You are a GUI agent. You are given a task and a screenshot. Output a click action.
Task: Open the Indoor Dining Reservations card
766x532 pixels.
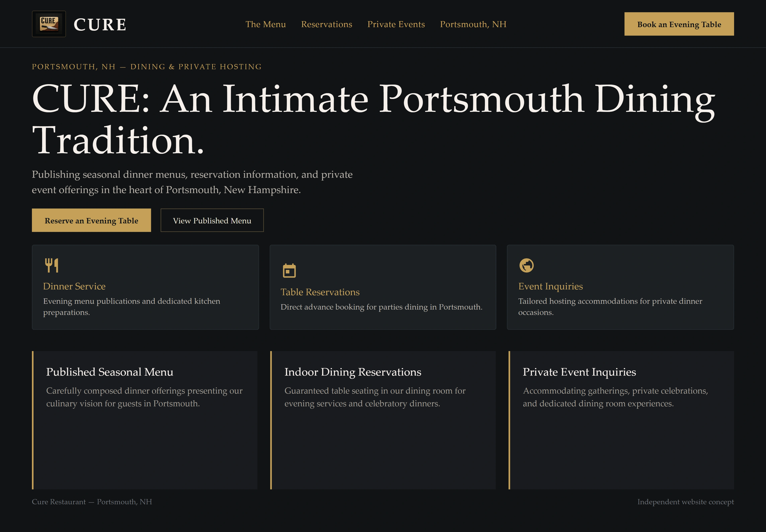click(x=383, y=420)
